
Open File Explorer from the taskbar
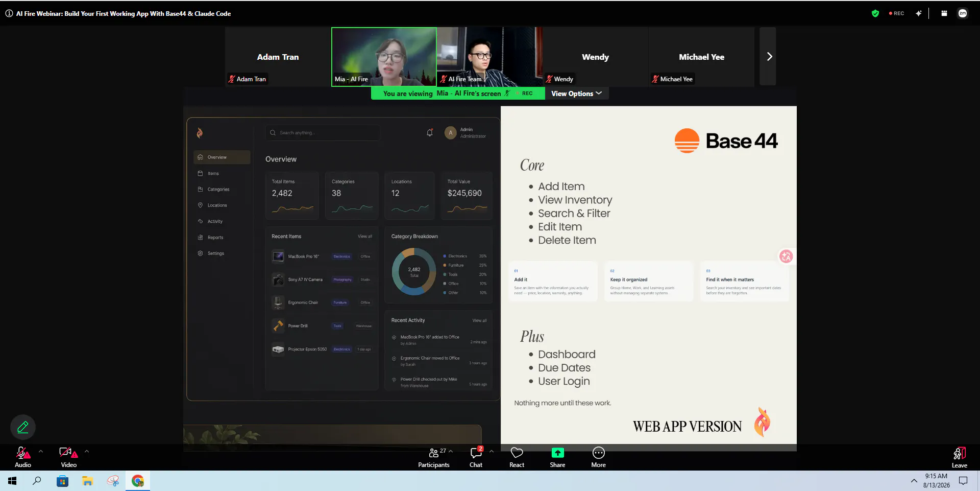(x=87, y=481)
